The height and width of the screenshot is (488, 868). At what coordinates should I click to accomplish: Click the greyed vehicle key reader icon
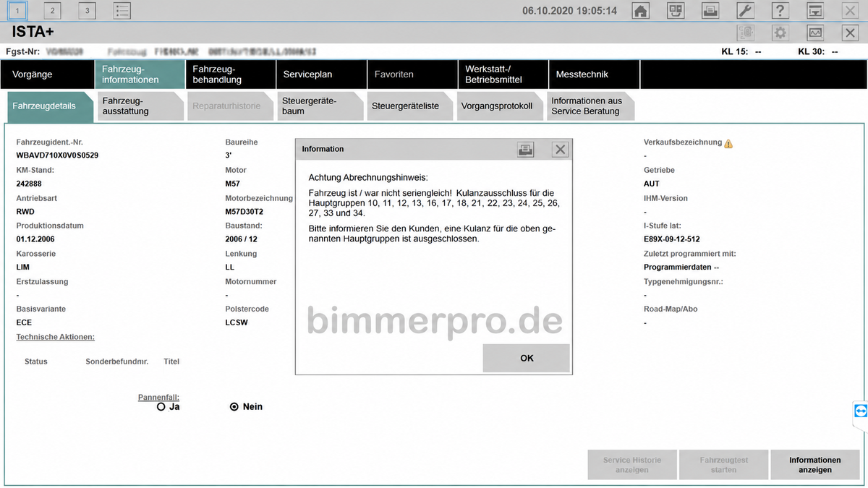click(746, 33)
